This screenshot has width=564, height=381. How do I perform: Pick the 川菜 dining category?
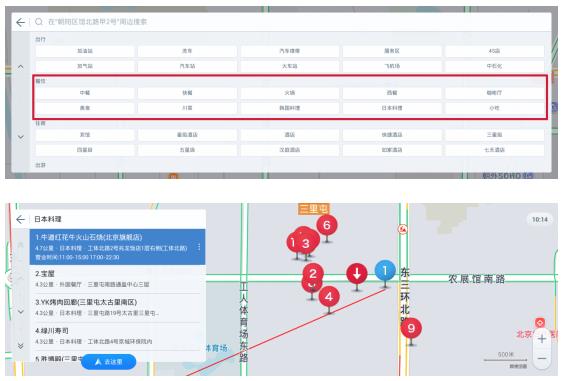click(187, 108)
